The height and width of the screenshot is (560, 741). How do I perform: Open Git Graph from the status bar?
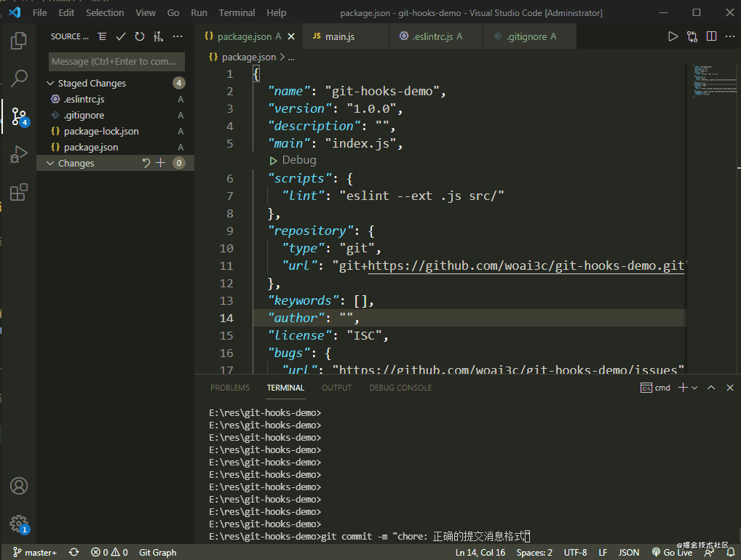coord(157,552)
